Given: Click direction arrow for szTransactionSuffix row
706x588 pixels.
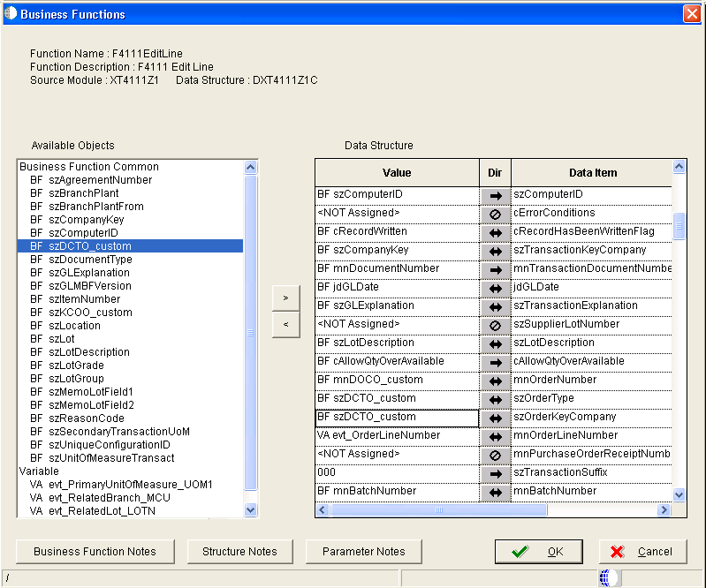Looking at the screenshot, I should pos(496,474).
